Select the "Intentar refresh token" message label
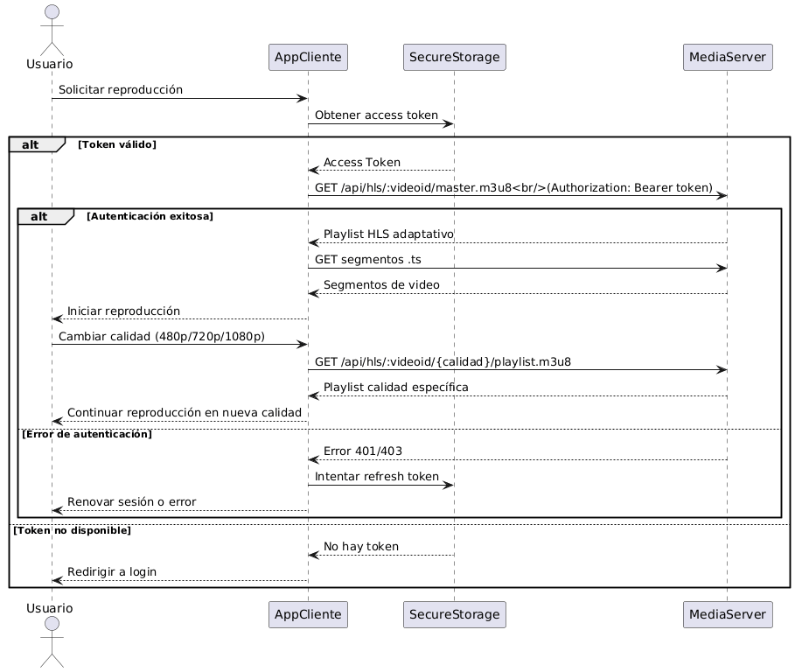Image resolution: width=795 pixels, height=672 pixels. (377, 477)
